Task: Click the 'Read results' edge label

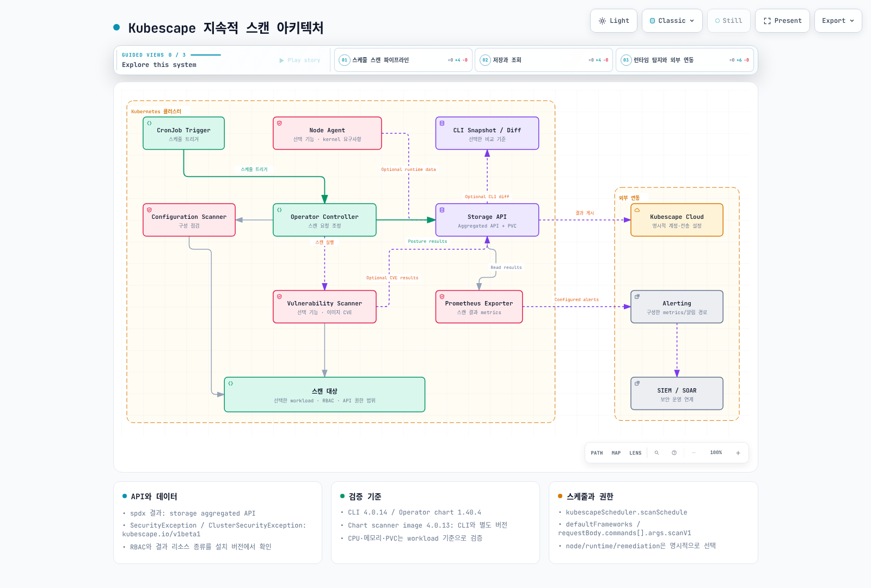Action: point(506,267)
